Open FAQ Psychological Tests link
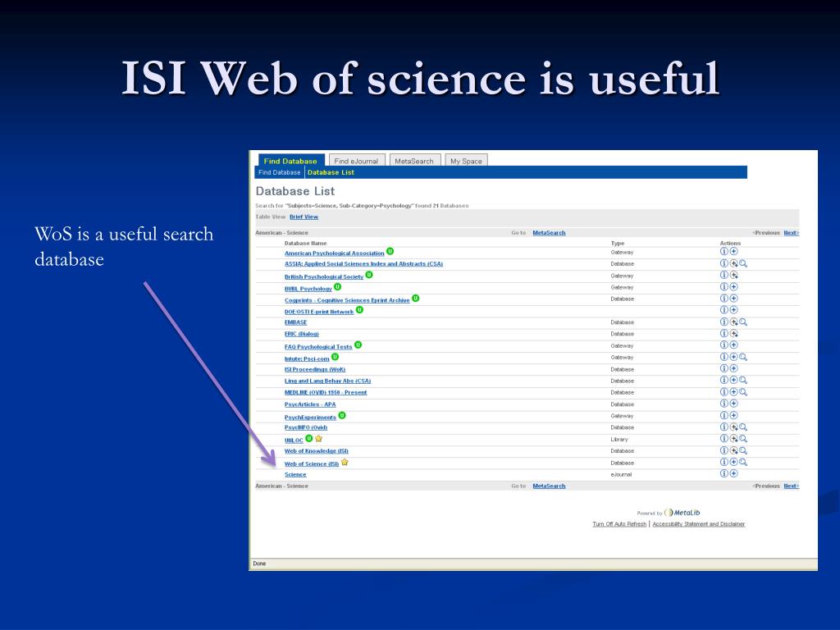Screen dimensions: 840x630 click(318, 347)
